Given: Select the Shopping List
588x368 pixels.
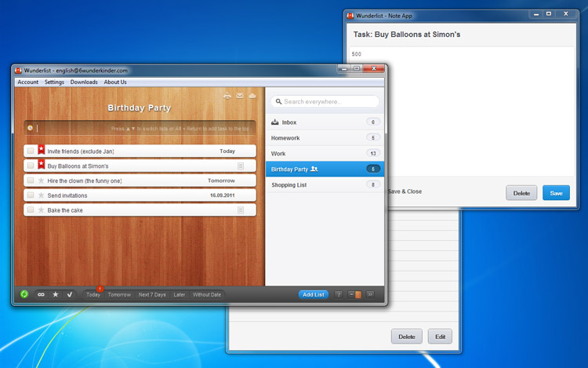Looking at the screenshot, I should coord(325,185).
